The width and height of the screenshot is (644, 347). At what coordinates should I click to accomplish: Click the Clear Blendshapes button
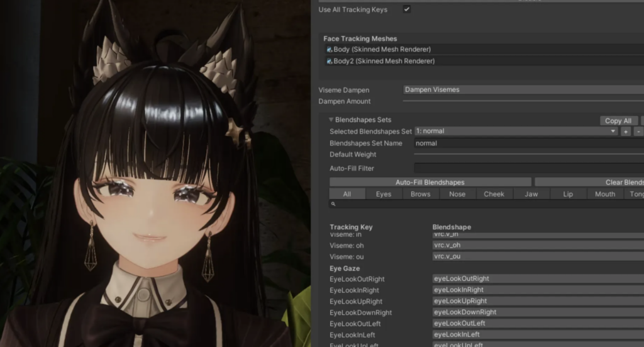click(589, 182)
